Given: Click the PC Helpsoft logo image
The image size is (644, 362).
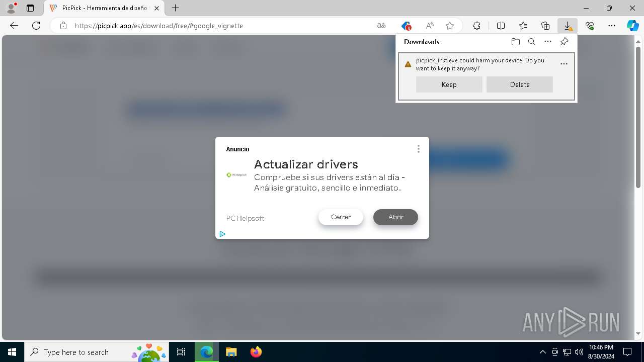Looking at the screenshot, I should coord(236,175).
